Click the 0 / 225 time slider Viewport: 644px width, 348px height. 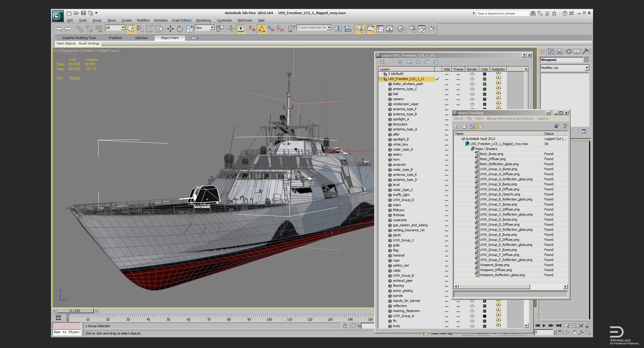[x=75, y=311]
